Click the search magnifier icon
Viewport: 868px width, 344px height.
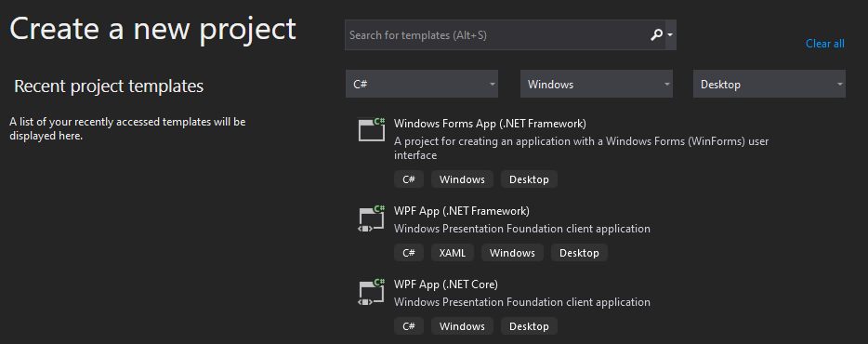pos(655,35)
